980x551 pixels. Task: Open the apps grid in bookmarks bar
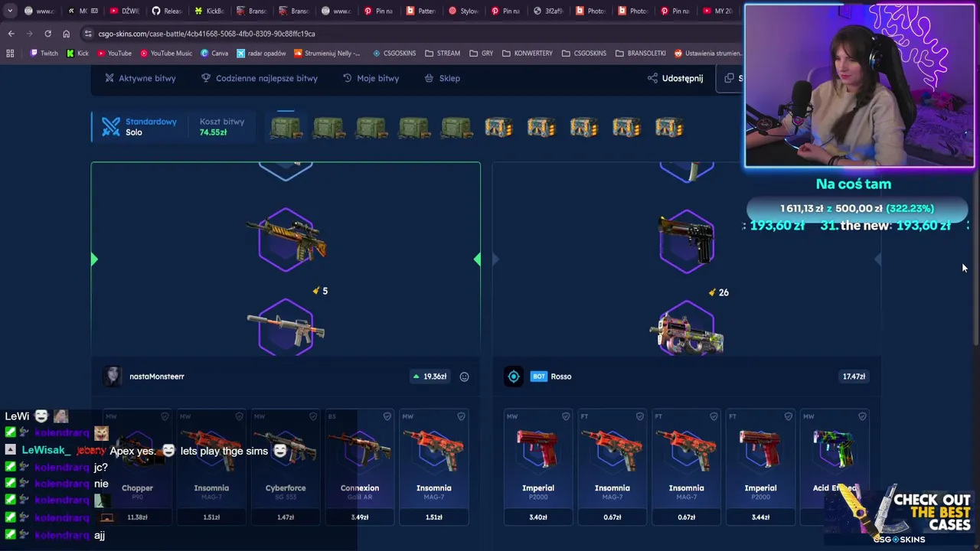point(10,54)
